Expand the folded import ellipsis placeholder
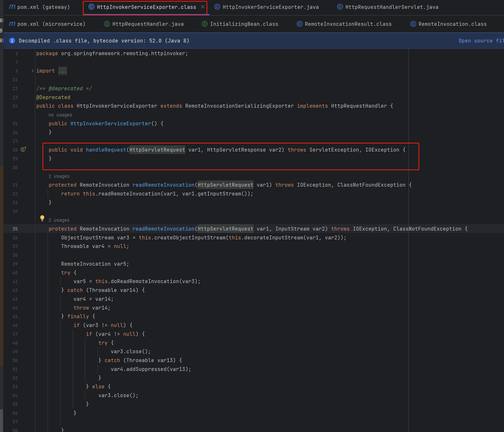The width and height of the screenshot is (504, 432). pos(63,71)
